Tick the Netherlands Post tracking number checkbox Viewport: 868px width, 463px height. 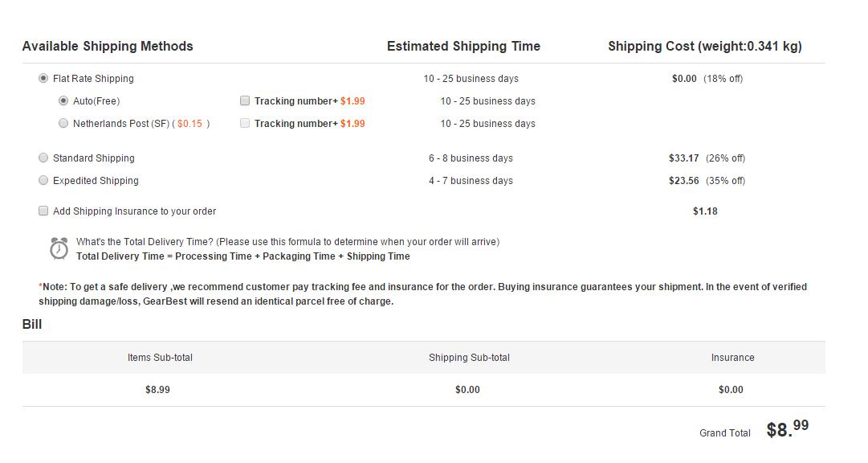[245, 123]
